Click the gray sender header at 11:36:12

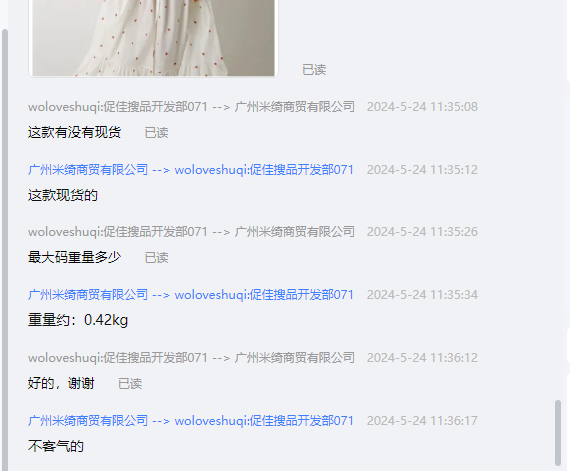click(x=191, y=358)
